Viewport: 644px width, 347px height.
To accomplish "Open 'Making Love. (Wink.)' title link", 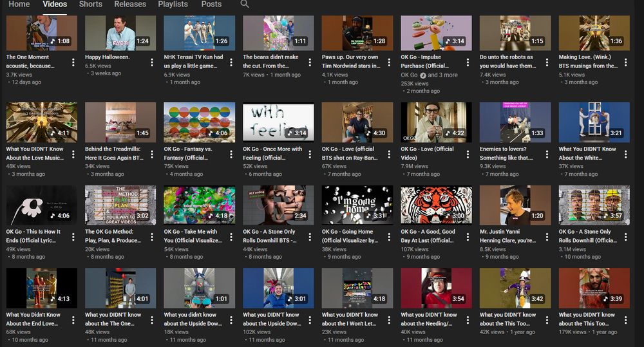I will 588,61.
